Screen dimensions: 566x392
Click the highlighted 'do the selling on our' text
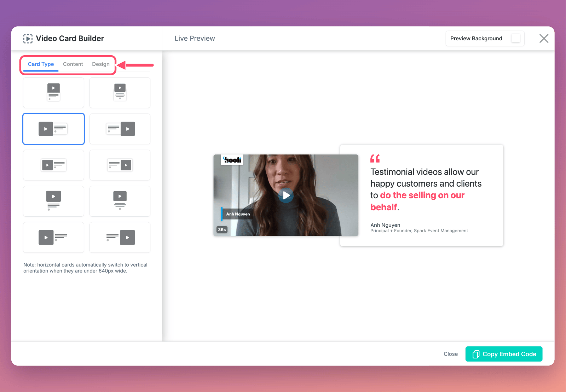tap(422, 195)
